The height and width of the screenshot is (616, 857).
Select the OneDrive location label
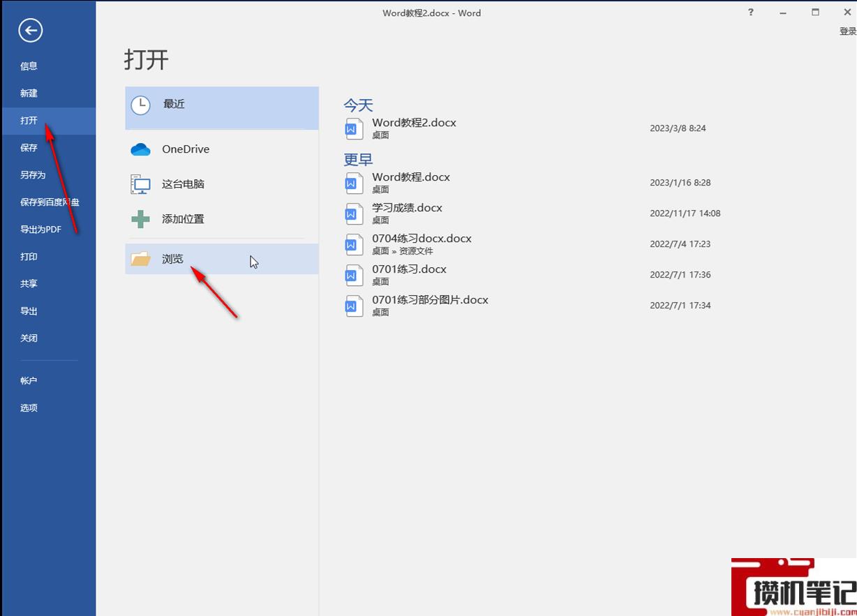coord(186,149)
